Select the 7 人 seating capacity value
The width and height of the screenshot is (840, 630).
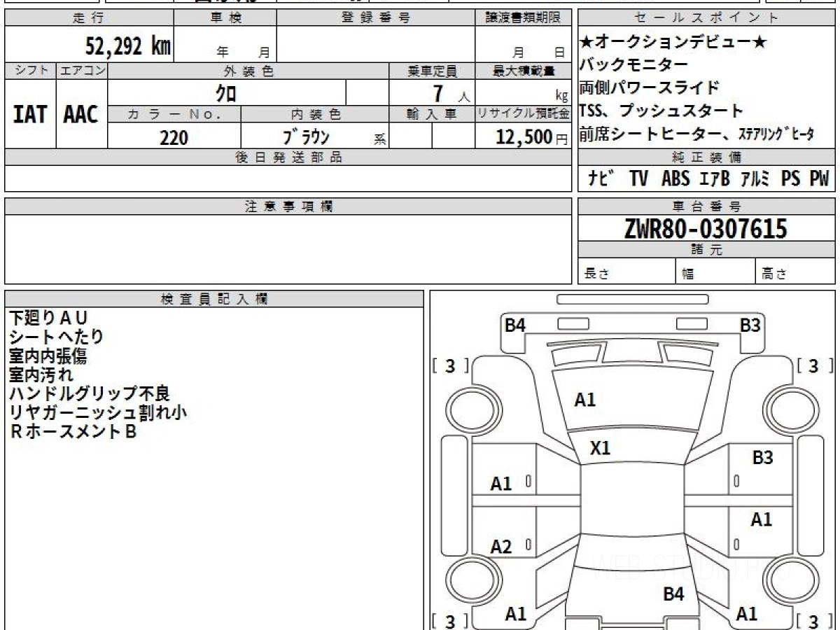point(451,93)
